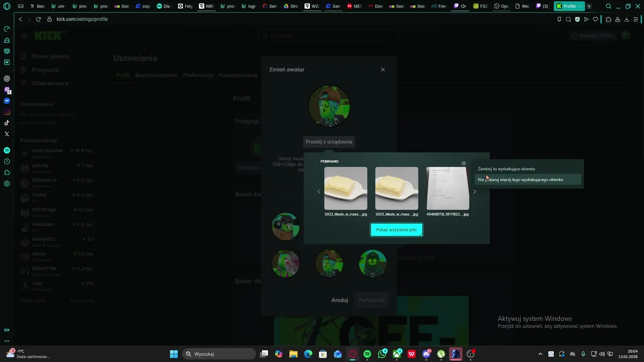Open snapshot tool in address bar
The height and width of the screenshot is (362, 644).
click(x=568, y=19)
